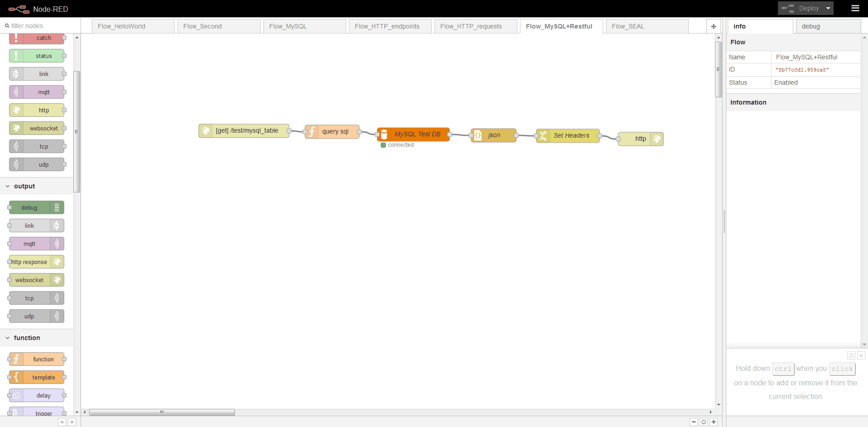Select the json parser node

coord(494,135)
